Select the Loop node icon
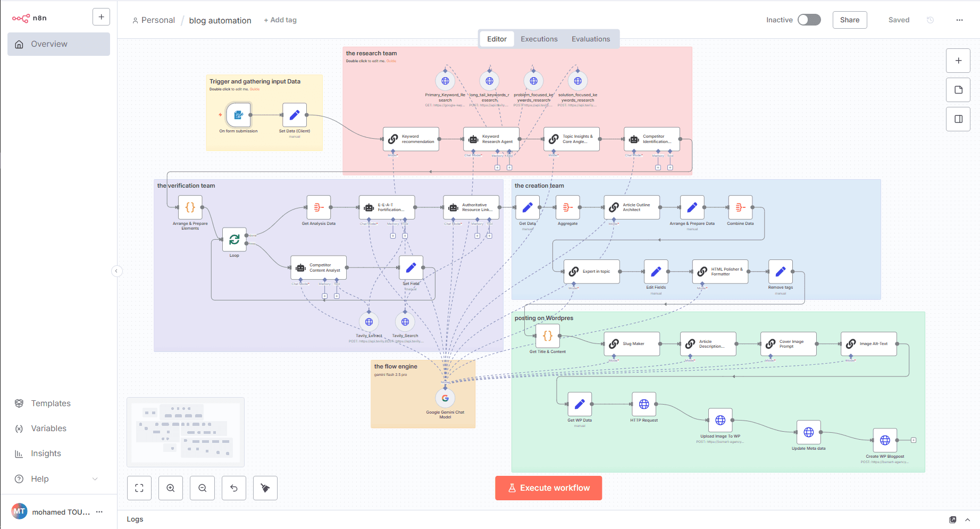The width and height of the screenshot is (980, 529). tap(234, 240)
